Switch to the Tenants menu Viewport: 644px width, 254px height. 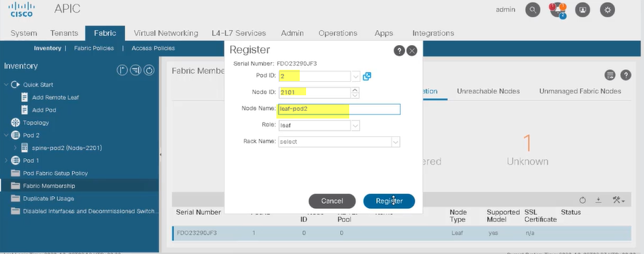pos(64,33)
